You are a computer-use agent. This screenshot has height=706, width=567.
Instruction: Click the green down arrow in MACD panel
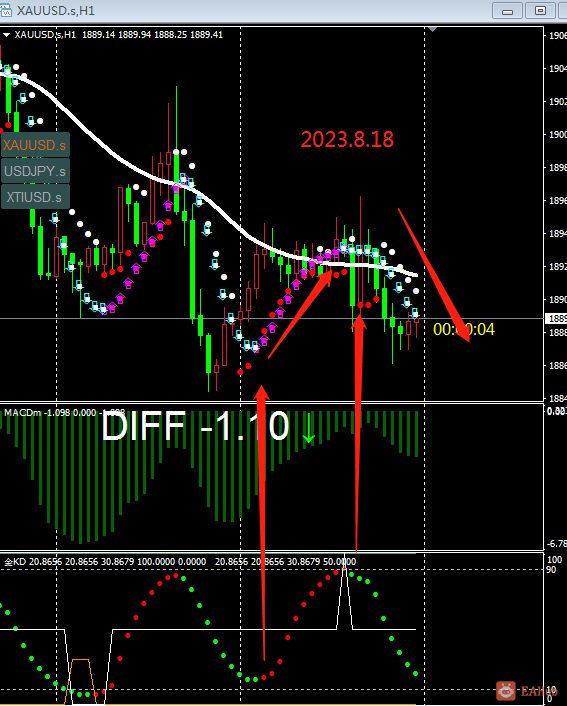click(x=308, y=434)
